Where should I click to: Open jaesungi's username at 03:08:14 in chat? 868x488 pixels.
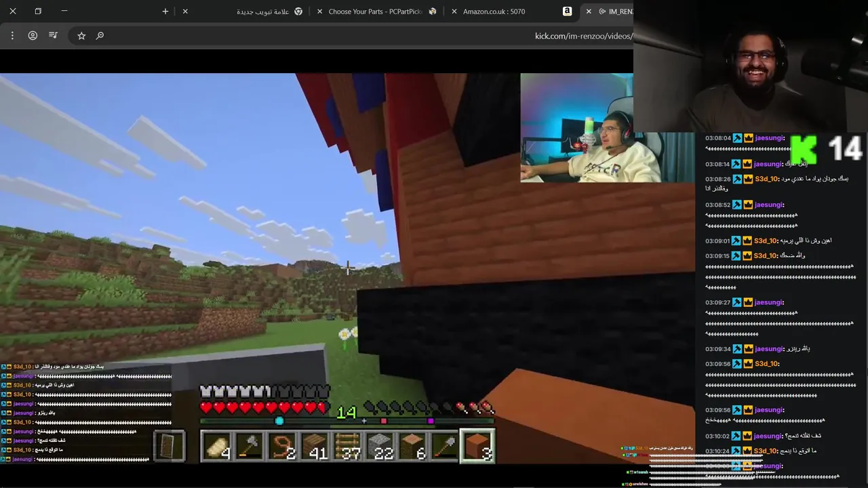769,164
